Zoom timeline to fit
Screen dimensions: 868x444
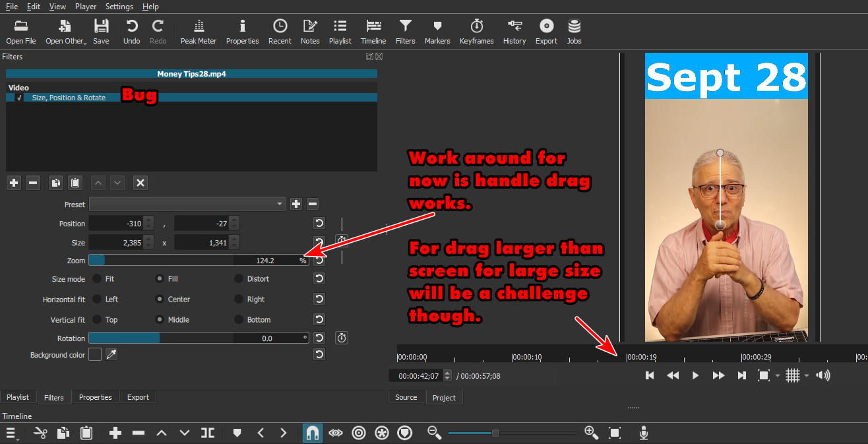615,433
